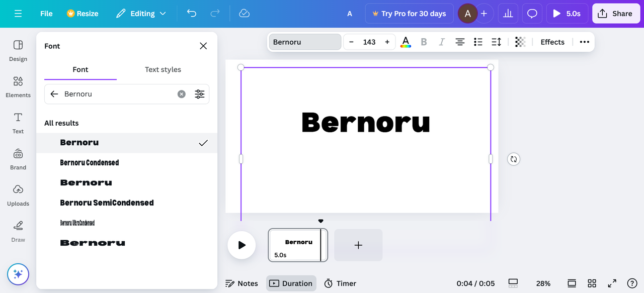This screenshot has width=644, height=293.
Task: Expand the Editing mode dropdown
Action: [x=141, y=14]
